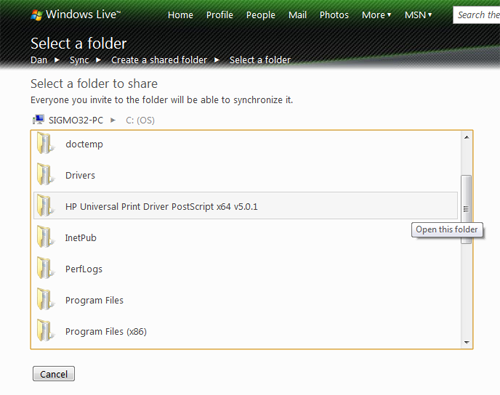This screenshot has height=395, width=500.
Task: Click the folder list scrollbar thumb
Action: click(x=466, y=209)
